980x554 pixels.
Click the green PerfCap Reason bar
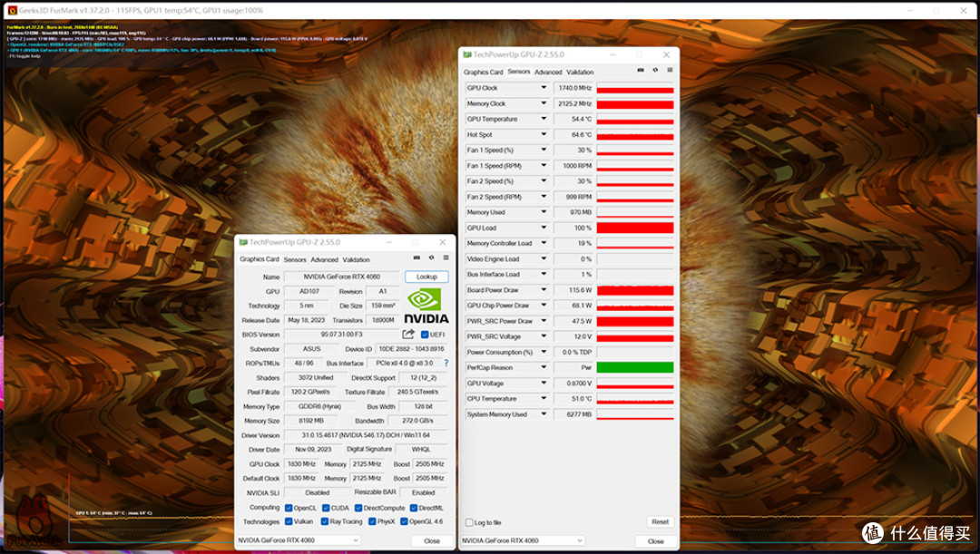pyautogui.click(x=635, y=367)
